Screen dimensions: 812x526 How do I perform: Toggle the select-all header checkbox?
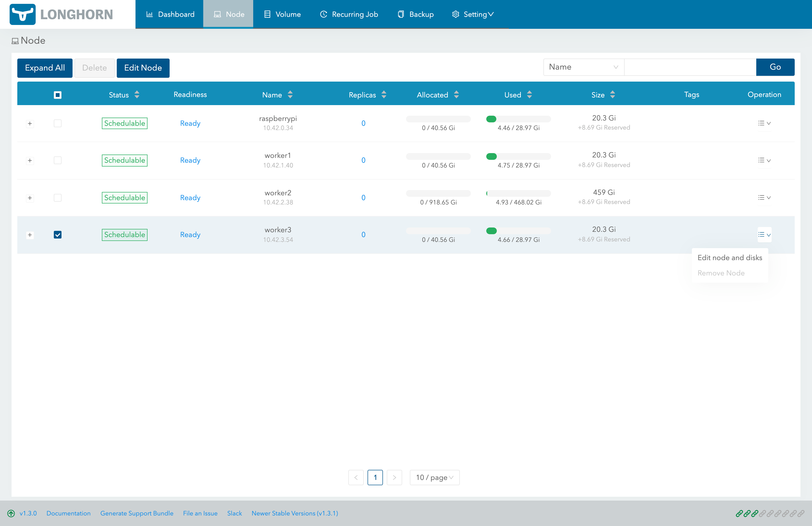click(58, 95)
